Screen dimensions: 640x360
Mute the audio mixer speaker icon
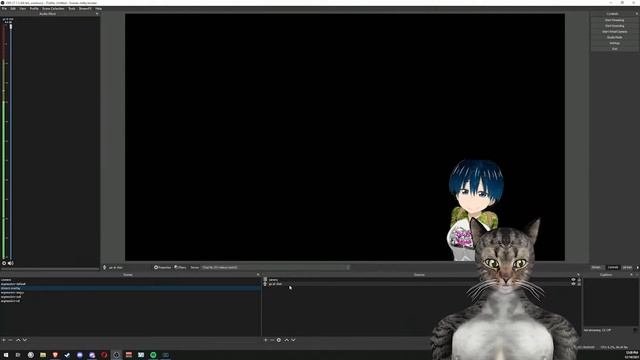coord(11,263)
